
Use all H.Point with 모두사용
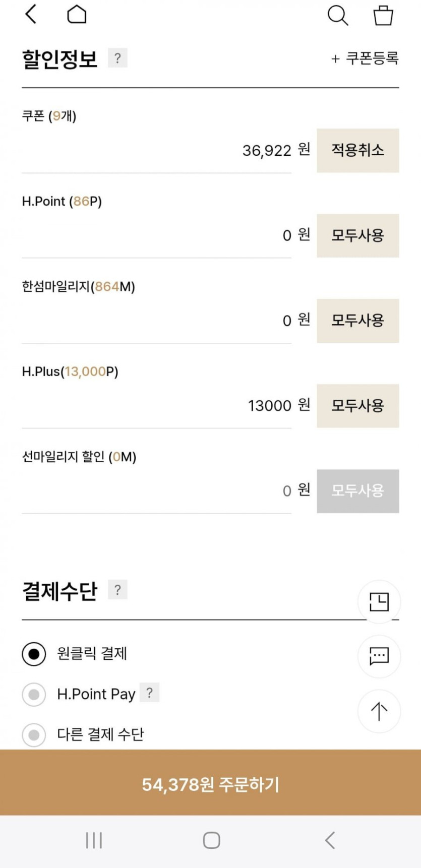click(x=357, y=235)
